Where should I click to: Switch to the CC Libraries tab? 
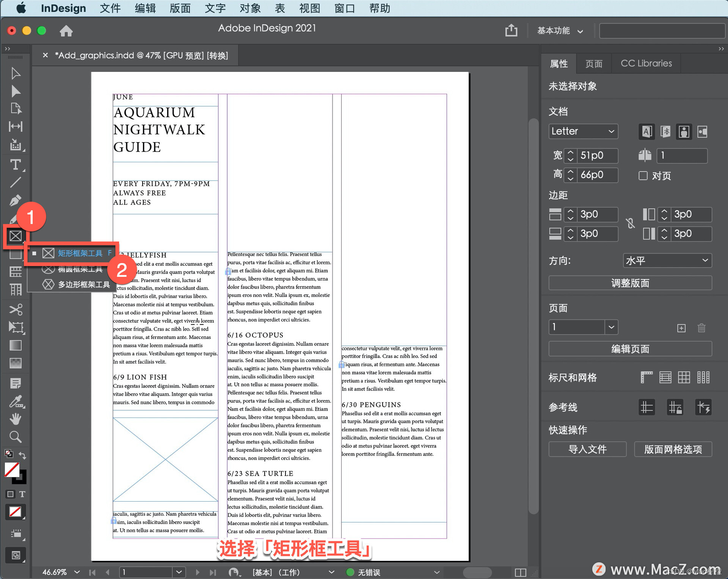pyautogui.click(x=646, y=63)
